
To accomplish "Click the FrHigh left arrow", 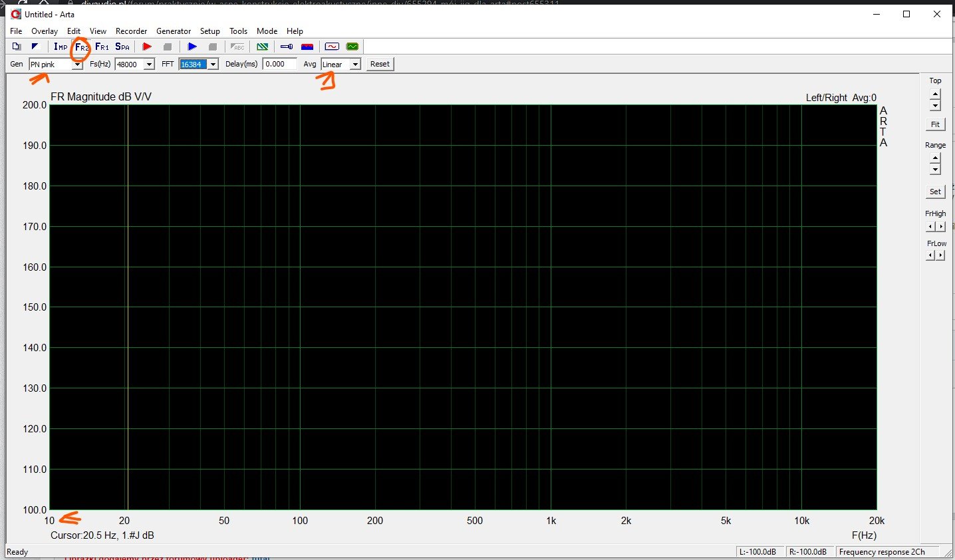I will click(x=930, y=227).
